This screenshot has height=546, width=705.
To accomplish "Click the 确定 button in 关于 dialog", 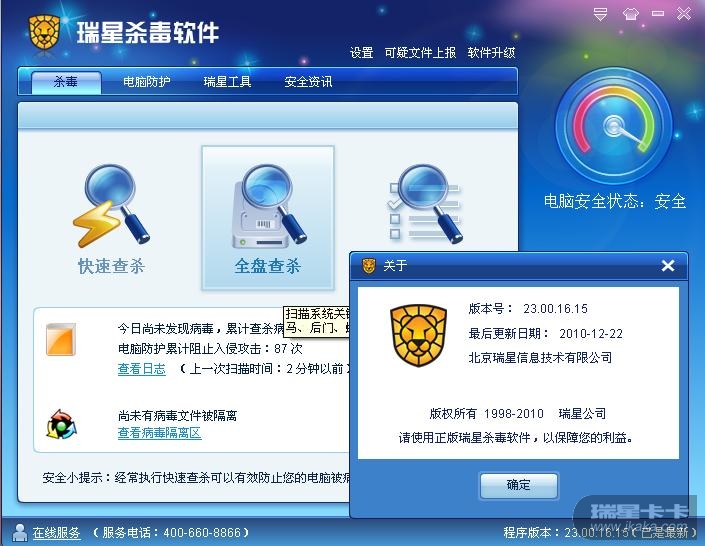I will click(519, 485).
